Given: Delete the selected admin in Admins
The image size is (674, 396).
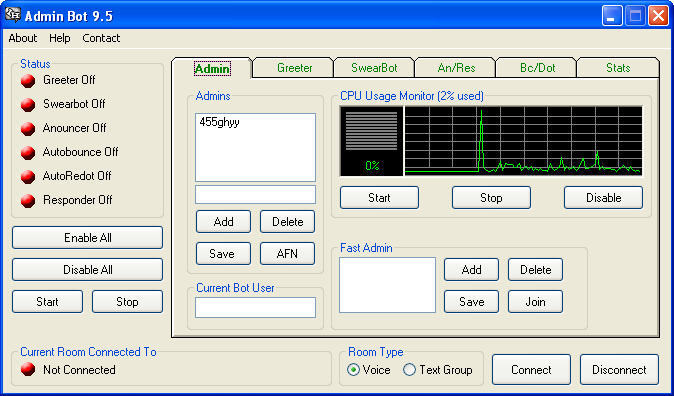Looking at the screenshot, I should click(288, 221).
